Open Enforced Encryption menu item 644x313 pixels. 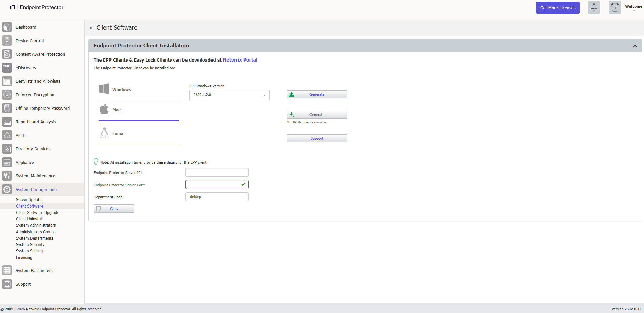coord(35,95)
